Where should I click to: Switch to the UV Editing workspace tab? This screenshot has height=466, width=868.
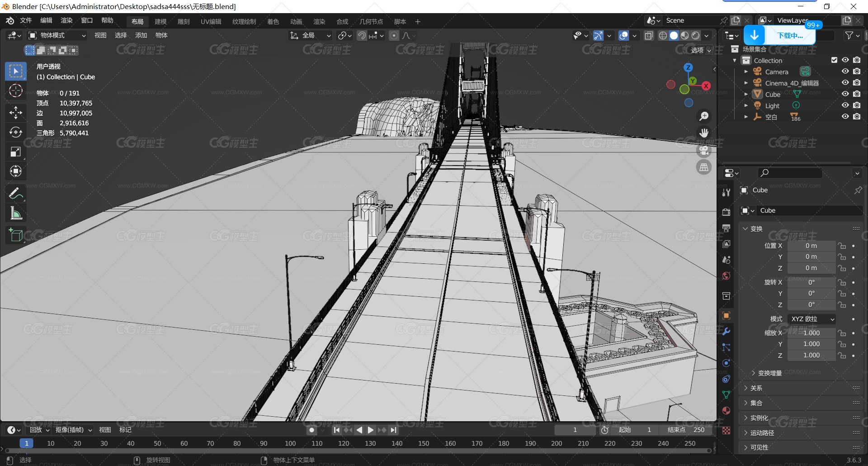(211, 22)
